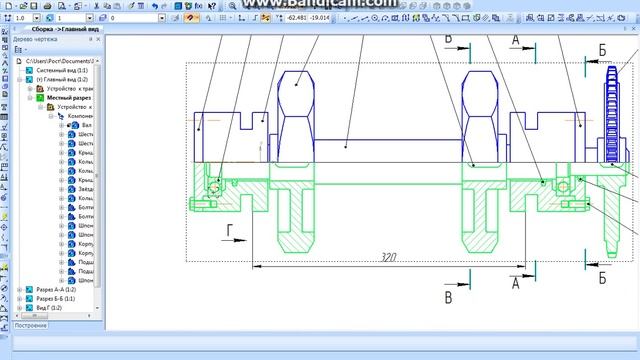The width and height of the screenshot is (640, 360).
Task: Select Системный вид (1:1) in tree
Action: 62,71
